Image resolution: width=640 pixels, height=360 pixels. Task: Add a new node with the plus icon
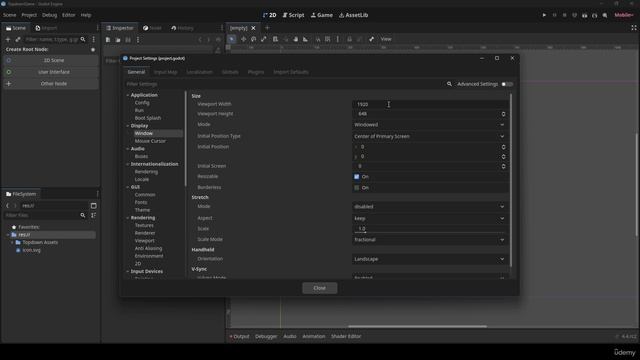[x=8, y=40]
